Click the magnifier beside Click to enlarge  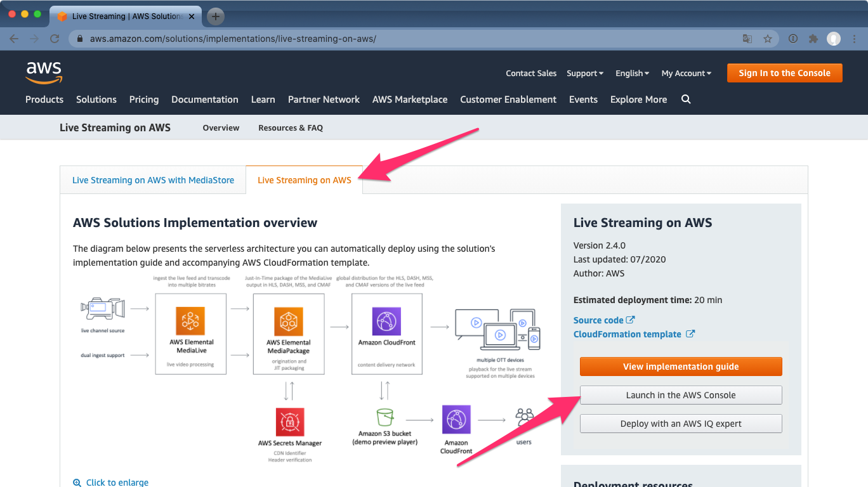[77, 483]
